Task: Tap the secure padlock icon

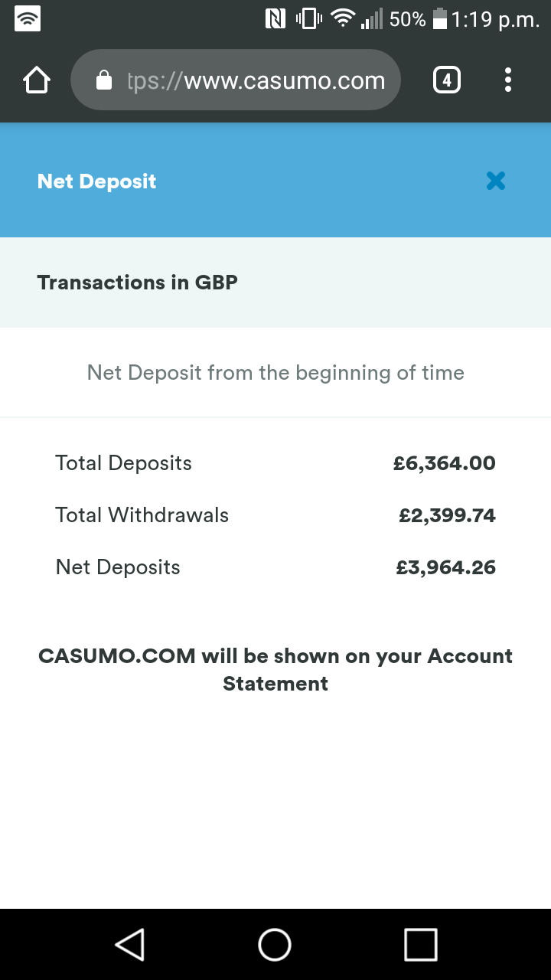Action: coord(105,80)
